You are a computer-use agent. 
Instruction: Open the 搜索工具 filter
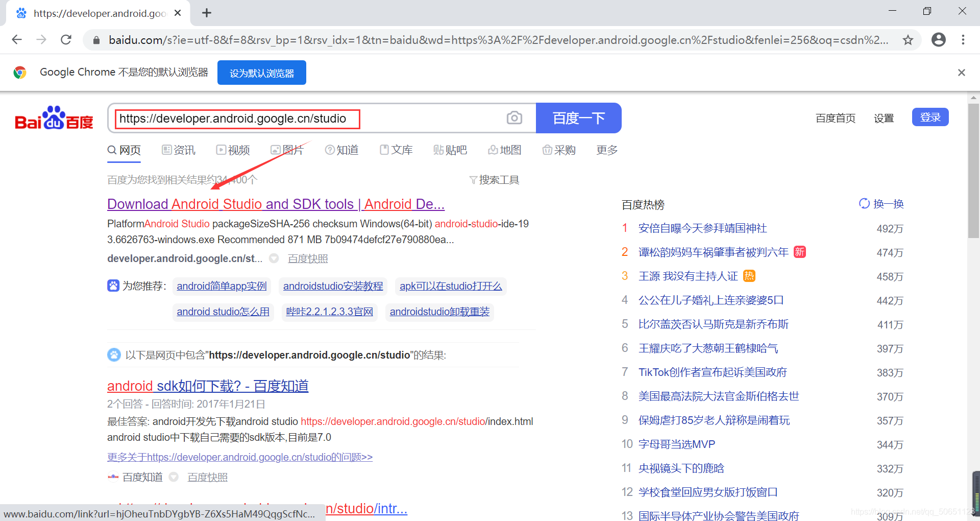pyautogui.click(x=494, y=180)
